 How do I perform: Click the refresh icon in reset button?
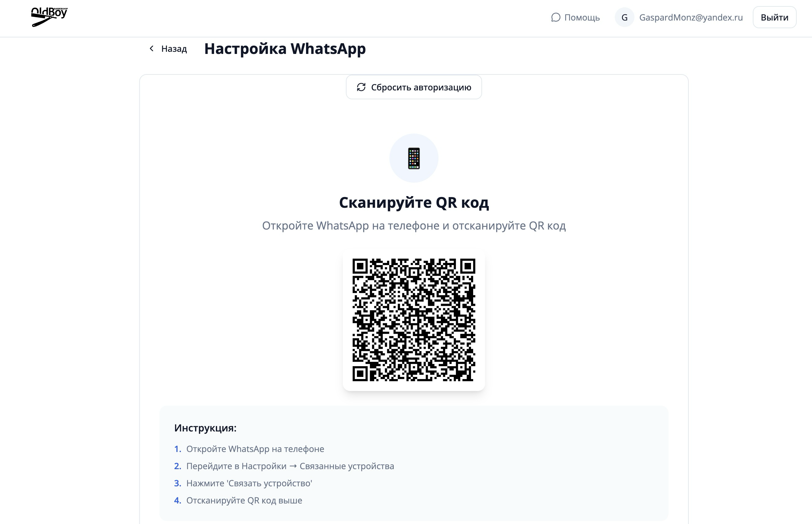click(361, 87)
